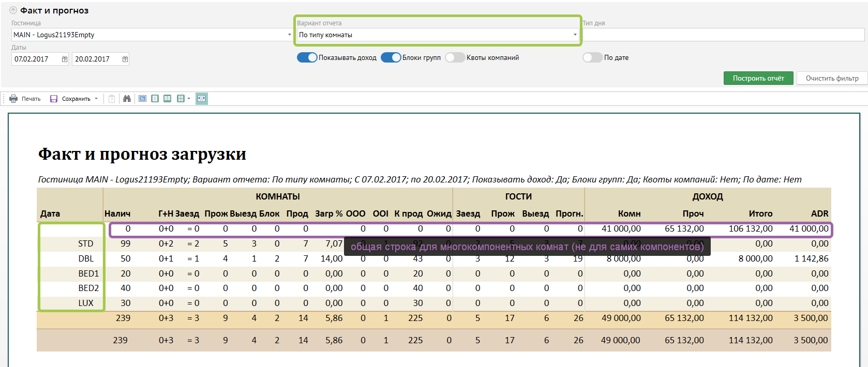Select the single page view icon
Screen dimensions: 868x367
click(155, 99)
